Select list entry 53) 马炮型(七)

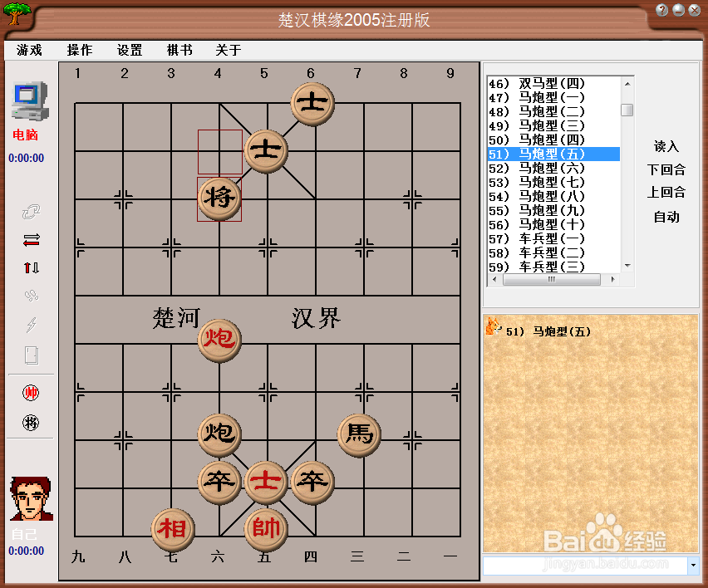[x=553, y=183]
